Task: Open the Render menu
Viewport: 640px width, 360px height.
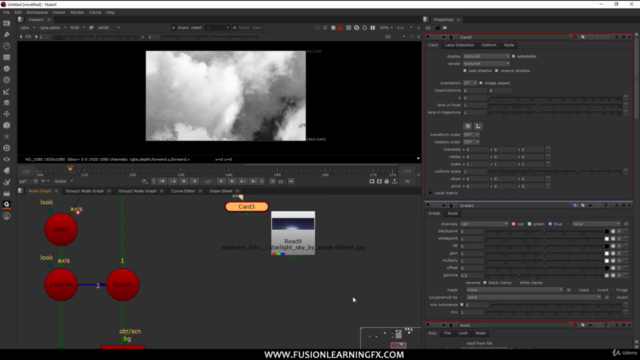Action: tap(77, 12)
